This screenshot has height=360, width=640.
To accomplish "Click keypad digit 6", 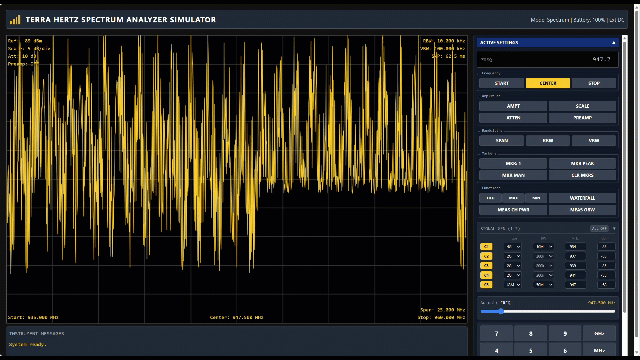I will [565, 351].
